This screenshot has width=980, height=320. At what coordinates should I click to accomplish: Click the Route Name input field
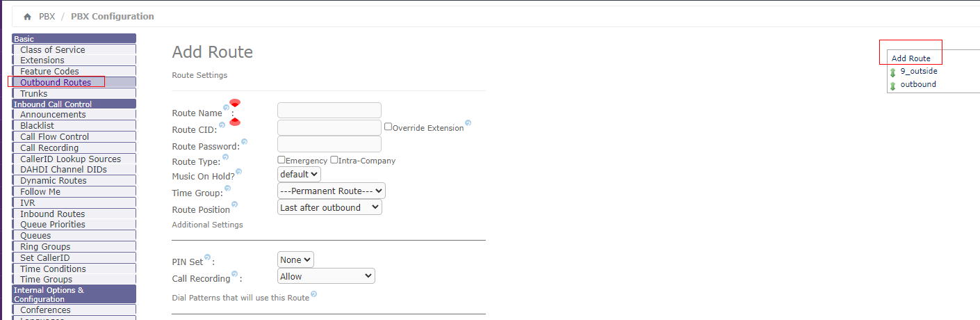pyautogui.click(x=329, y=111)
